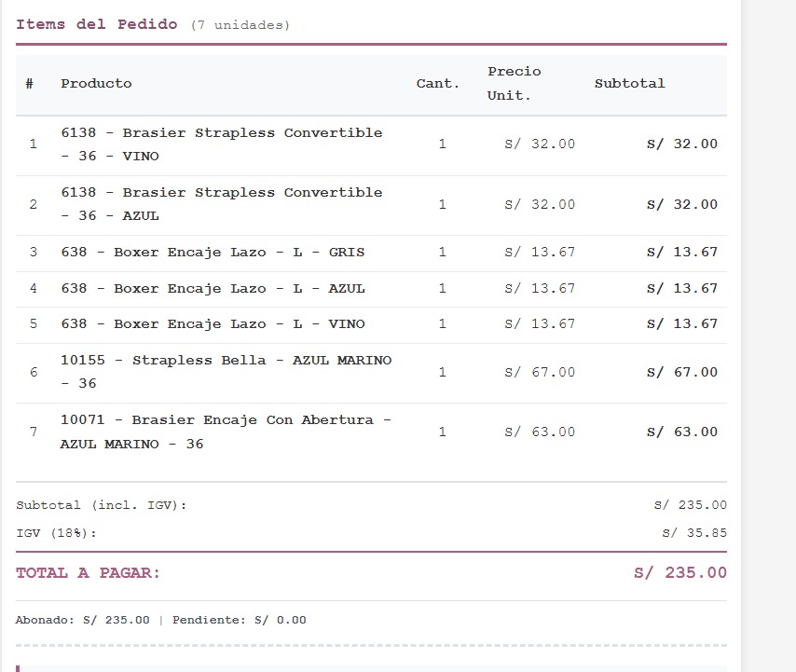This screenshot has width=796, height=672.
Task: Click the "TOTAL A PAGAR:" label
Action: tap(89, 573)
